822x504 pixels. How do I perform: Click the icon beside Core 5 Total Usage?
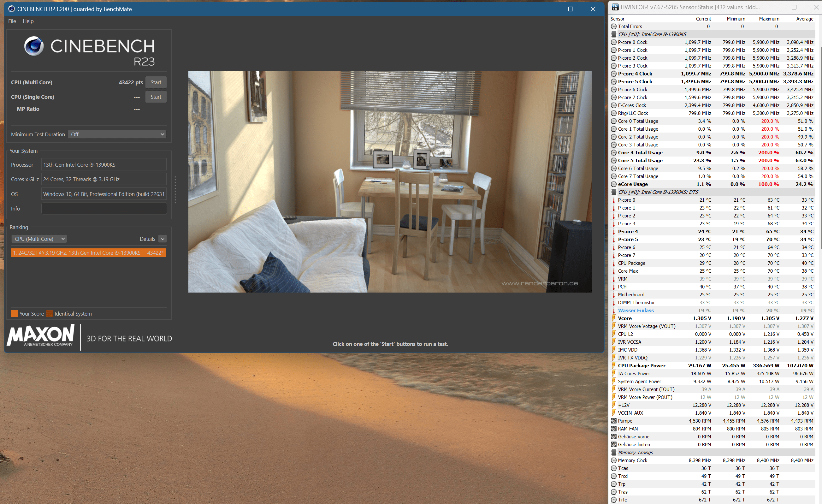point(613,160)
